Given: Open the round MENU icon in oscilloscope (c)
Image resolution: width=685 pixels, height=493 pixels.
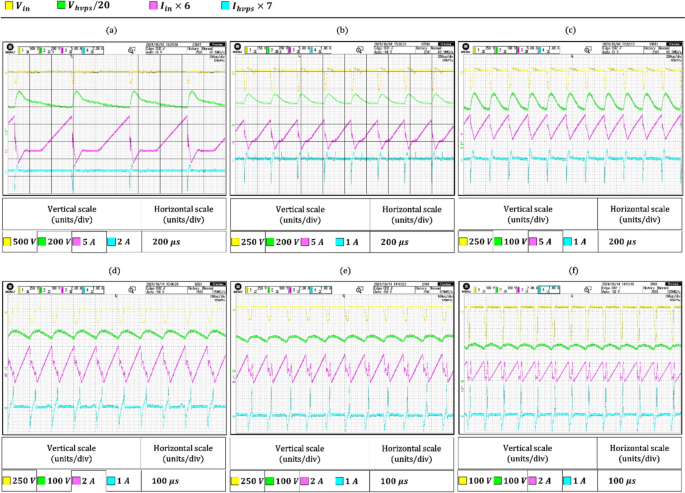Looking at the screenshot, I should [x=465, y=47].
